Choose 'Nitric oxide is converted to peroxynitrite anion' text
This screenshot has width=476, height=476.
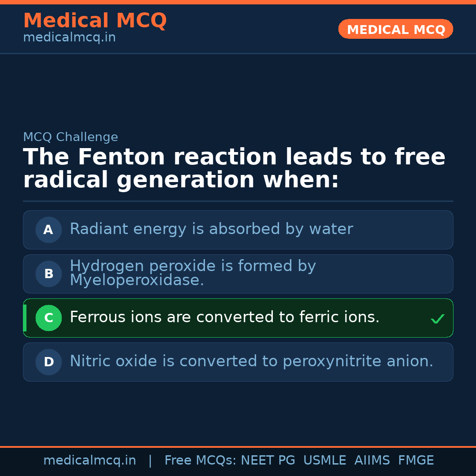(x=251, y=361)
